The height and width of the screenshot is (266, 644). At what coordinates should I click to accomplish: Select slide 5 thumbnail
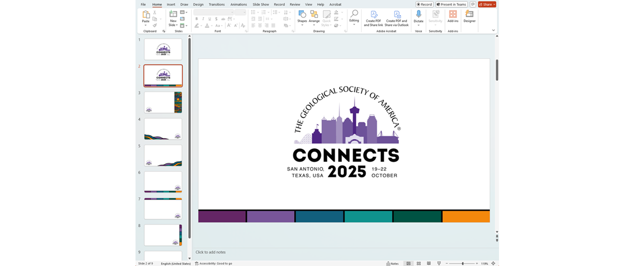click(x=163, y=155)
